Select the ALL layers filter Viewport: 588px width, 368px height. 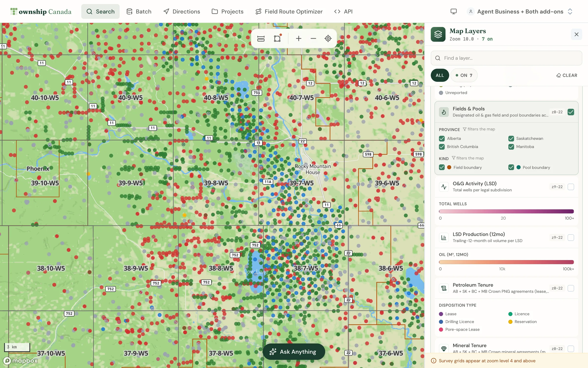click(x=440, y=75)
